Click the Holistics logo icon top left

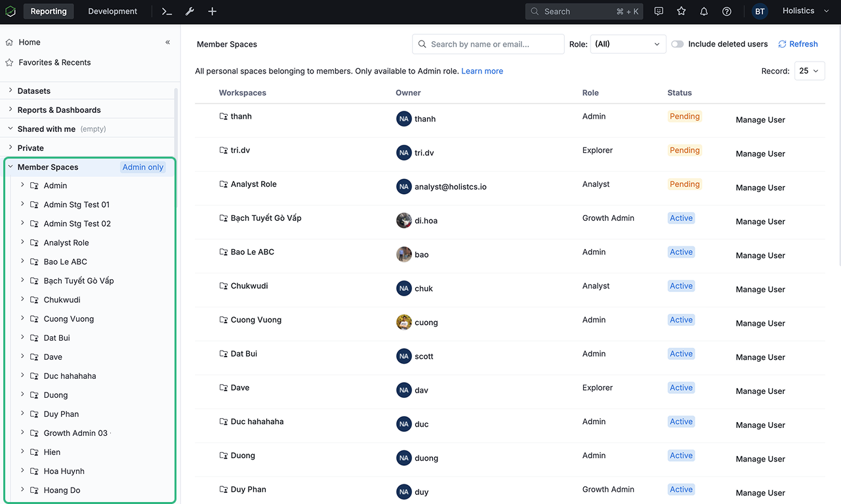10,11
